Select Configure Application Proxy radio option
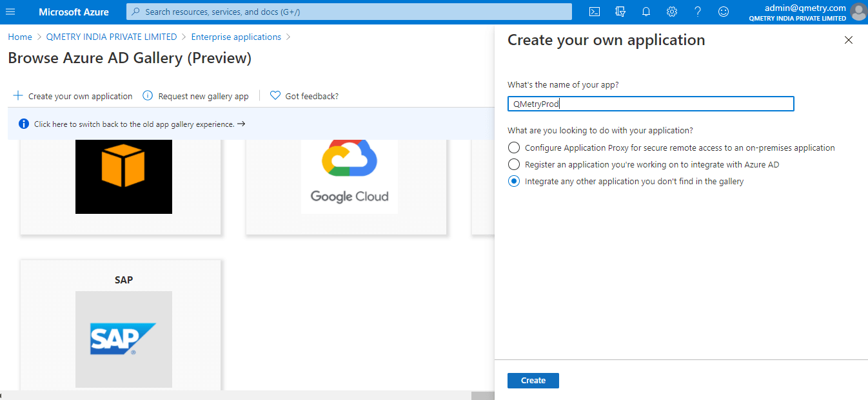 click(514, 148)
